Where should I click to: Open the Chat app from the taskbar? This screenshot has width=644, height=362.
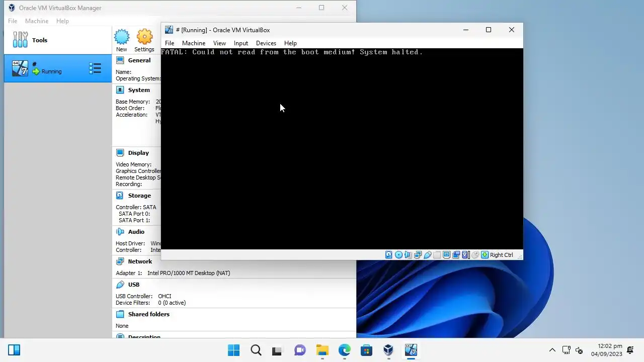tap(300, 350)
